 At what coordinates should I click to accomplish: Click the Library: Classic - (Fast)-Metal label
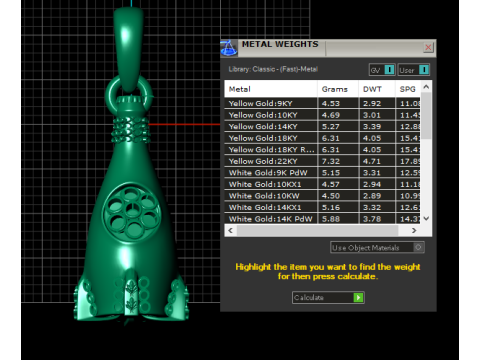[x=273, y=69]
